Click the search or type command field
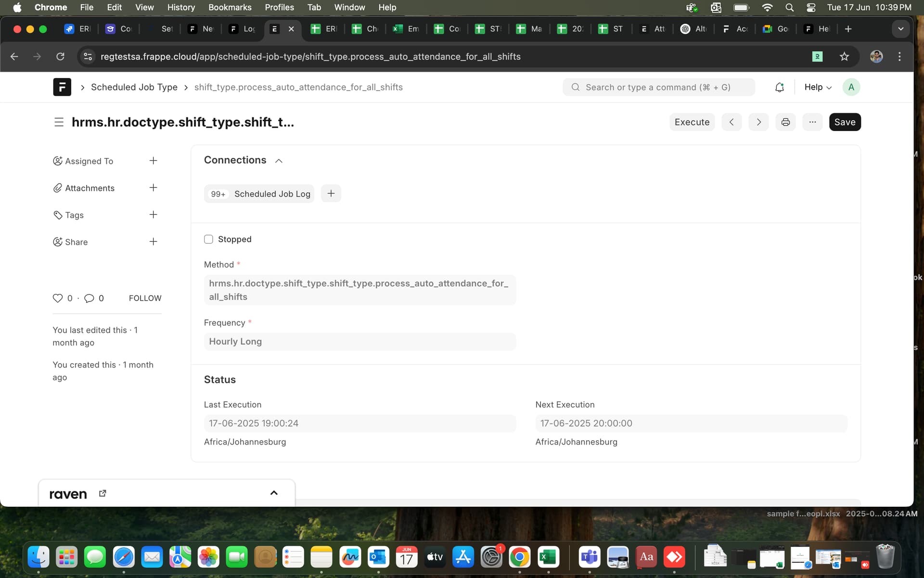This screenshot has height=578, width=924. point(658,87)
